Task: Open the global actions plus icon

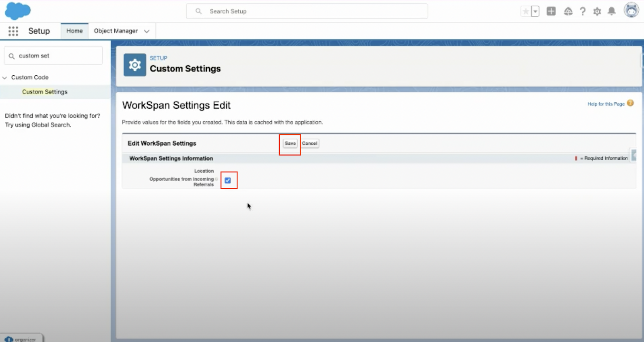Action: click(551, 11)
